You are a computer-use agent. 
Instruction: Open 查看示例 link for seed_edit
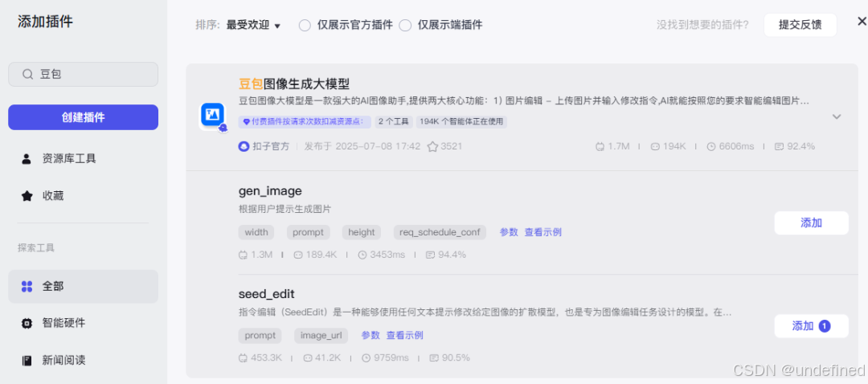404,335
